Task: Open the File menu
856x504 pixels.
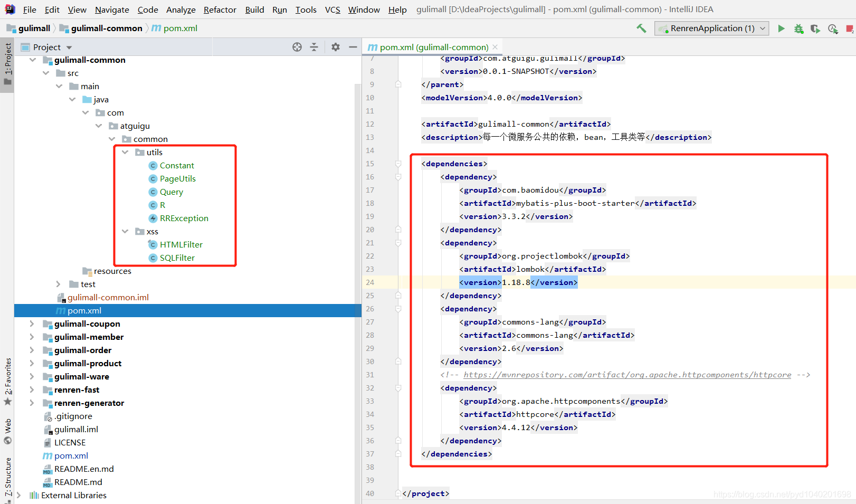Action: [x=30, y=9]
